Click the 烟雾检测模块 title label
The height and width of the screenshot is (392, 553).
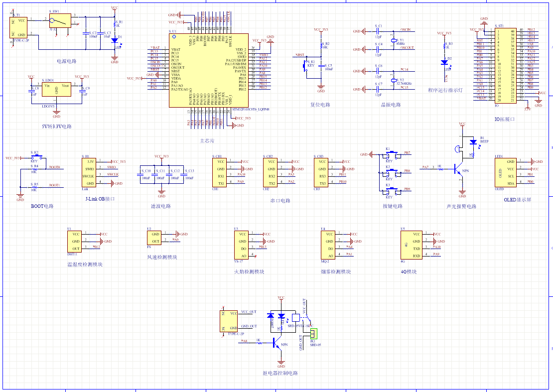click(336, 271)
